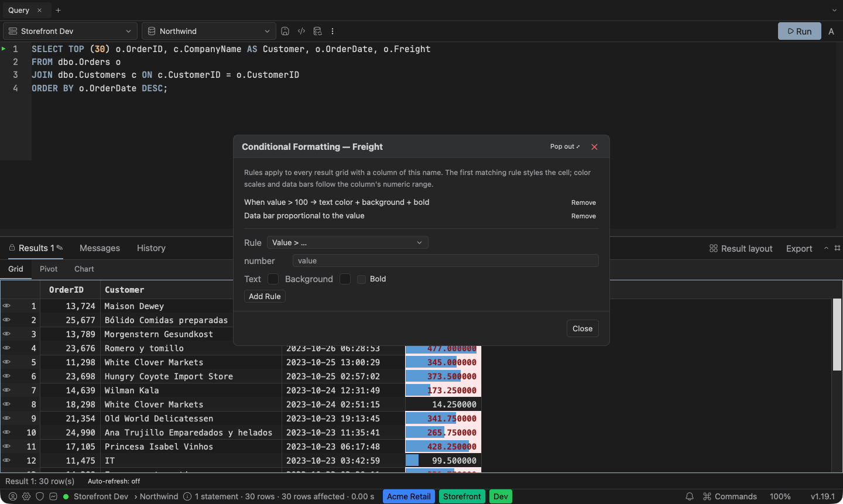Click the user account icon in status bar
Screen dimensions: 843x504
tap(13, 496)
